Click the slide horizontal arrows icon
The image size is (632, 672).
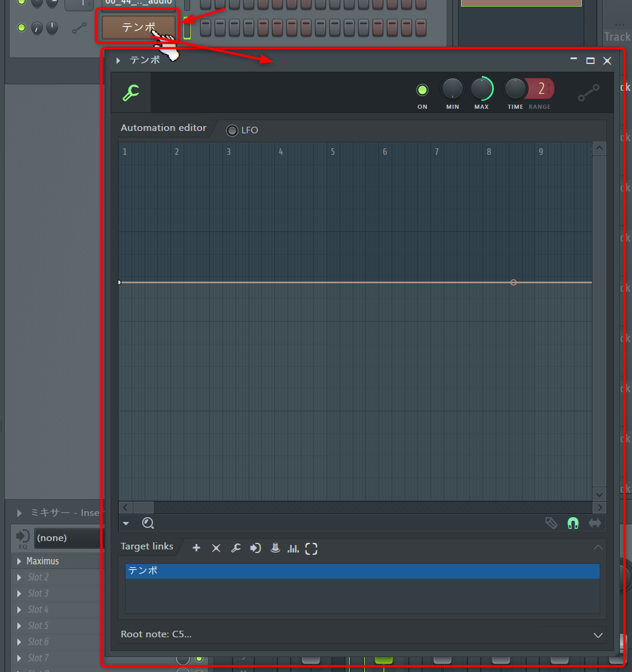[x=594, y=524]
